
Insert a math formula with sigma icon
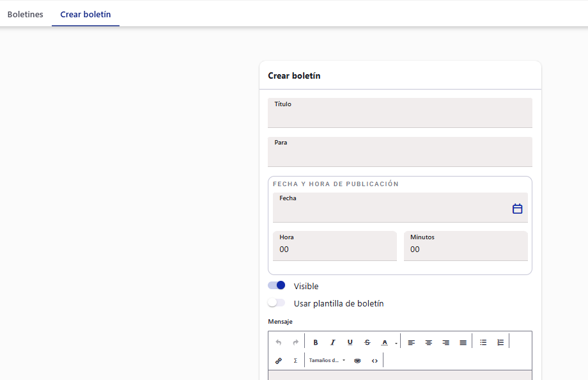click(295, 360)
